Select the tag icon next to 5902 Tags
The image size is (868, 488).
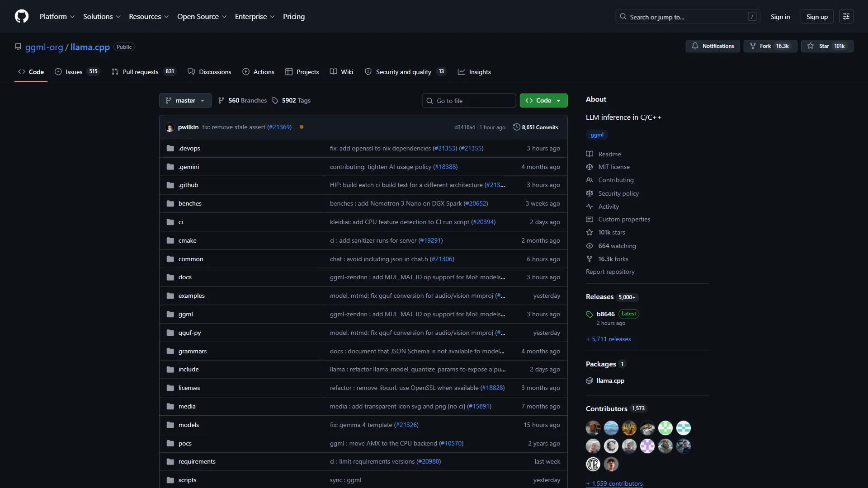point(275,100)
